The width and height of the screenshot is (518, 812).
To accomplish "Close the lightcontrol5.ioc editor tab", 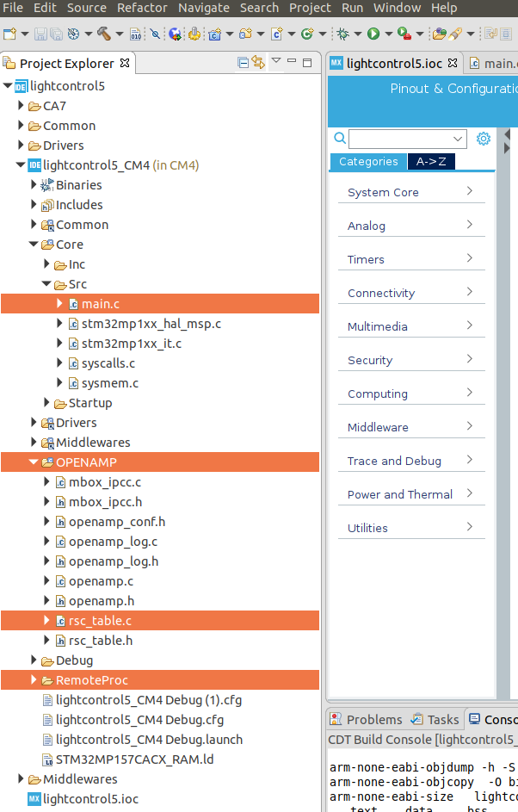I will point(453,63).
